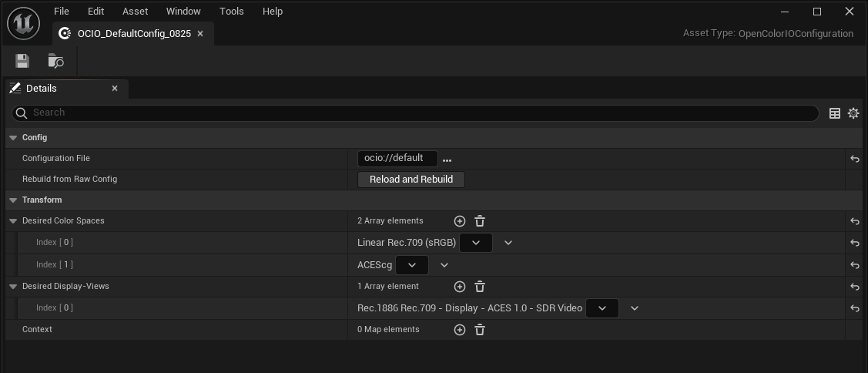The width and height of the screenshot is (868, 373).
Task: Open the Window menu
Action: tap(183, 11)
